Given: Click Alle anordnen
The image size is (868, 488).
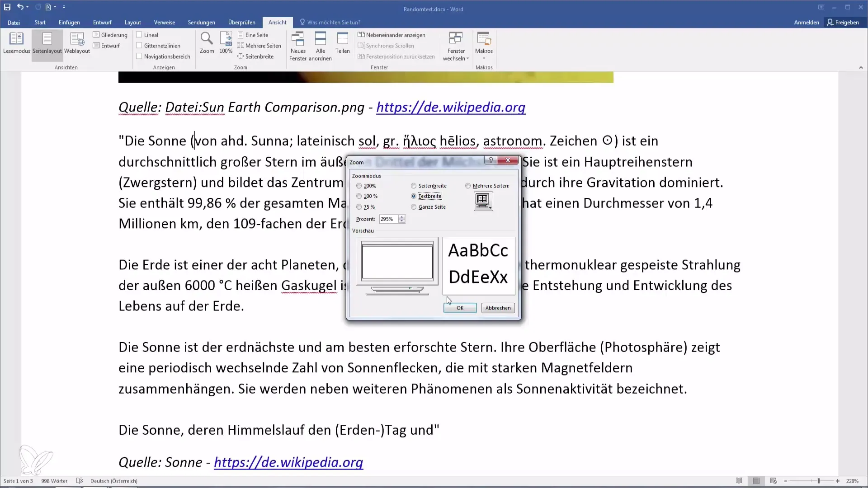Looking at the screenshot, I should 320,46.
